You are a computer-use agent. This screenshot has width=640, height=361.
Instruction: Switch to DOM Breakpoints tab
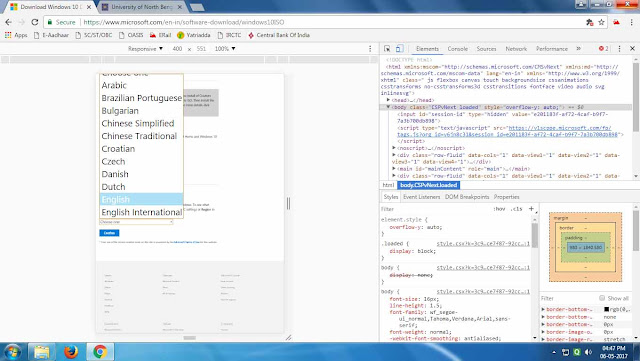(x=467, y=197)
